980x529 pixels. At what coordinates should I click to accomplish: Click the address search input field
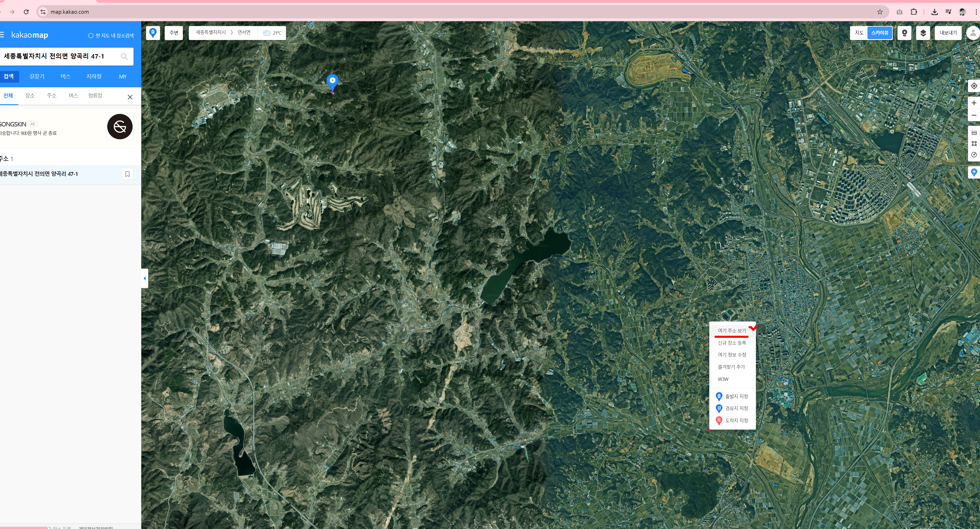pyautogui.click(x=61, y=56)
